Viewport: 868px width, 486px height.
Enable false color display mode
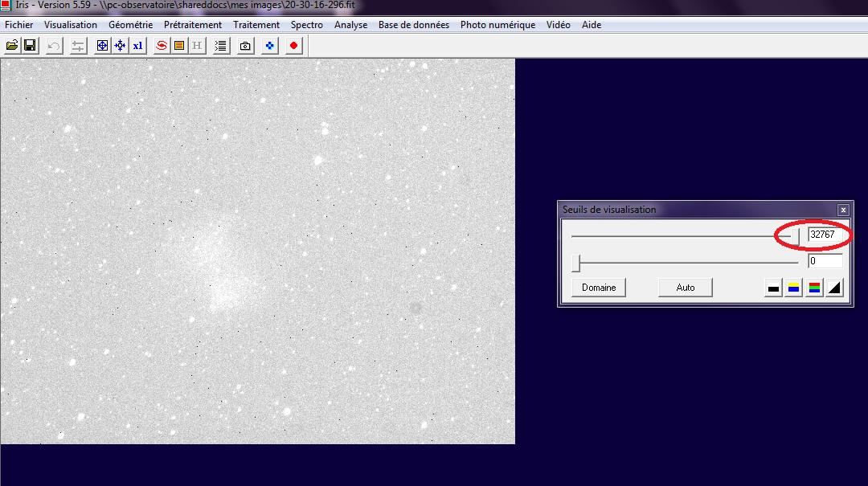point(793,287)
